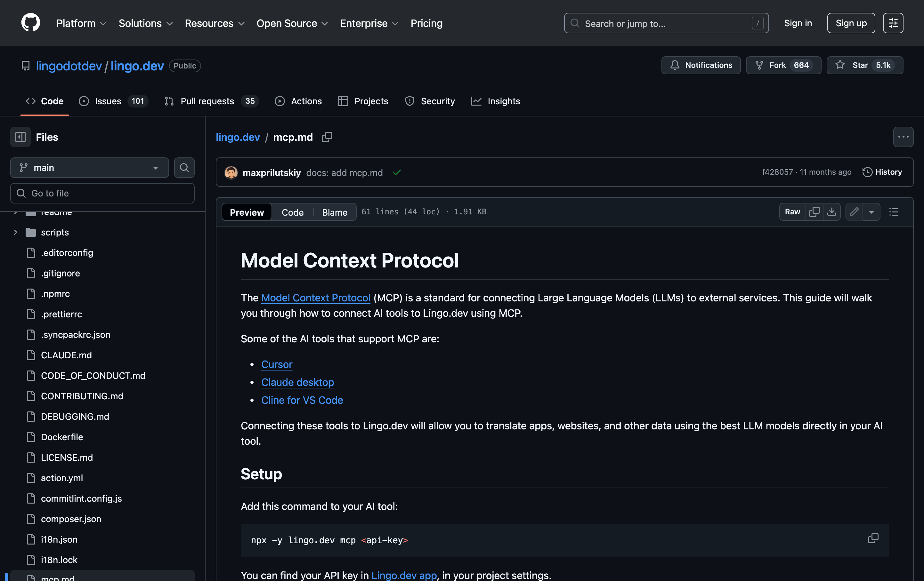Copy the npx command code block
Image resolution: width=924 pixels, height=581 pixels.
click(x=873, y=538)
